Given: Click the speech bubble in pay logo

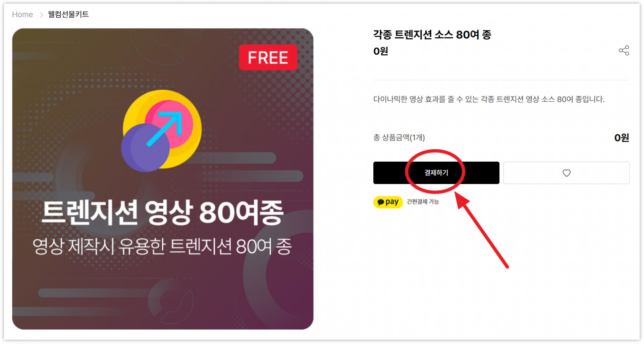Looking at the screenshot, I should (x=380, y=202).
